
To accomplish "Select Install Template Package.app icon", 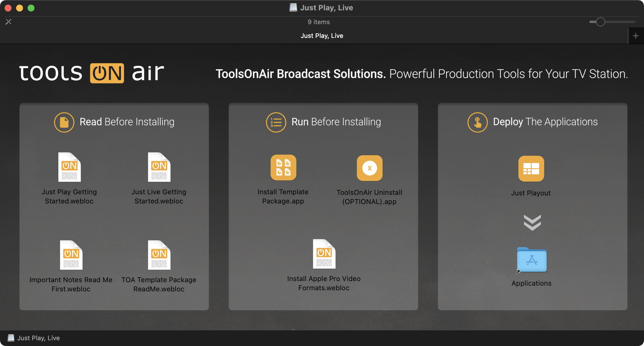I will [x=283, y=168].
